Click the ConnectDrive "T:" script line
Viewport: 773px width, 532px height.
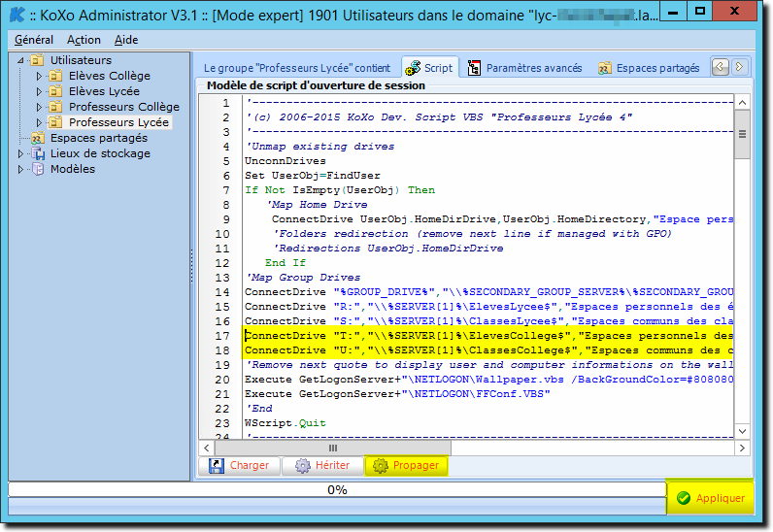coord(489,336)
